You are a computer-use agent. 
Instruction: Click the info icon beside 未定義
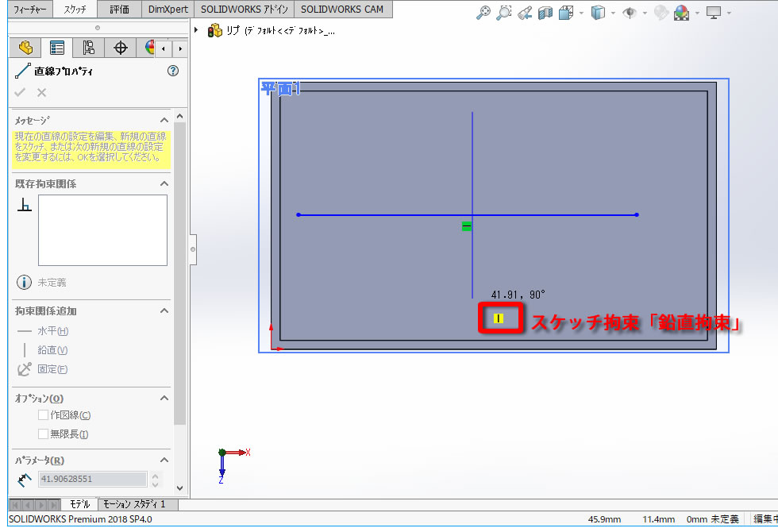point(24,283)
